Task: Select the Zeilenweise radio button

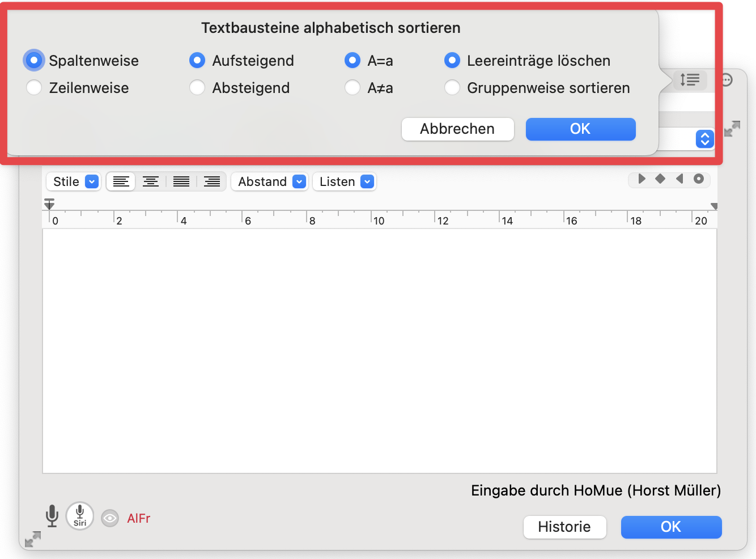Action: (34, 87)
